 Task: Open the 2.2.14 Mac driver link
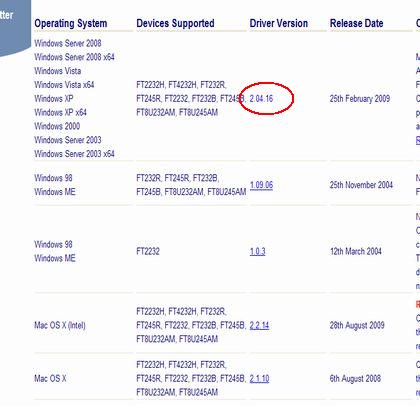(x=259, y=325)
